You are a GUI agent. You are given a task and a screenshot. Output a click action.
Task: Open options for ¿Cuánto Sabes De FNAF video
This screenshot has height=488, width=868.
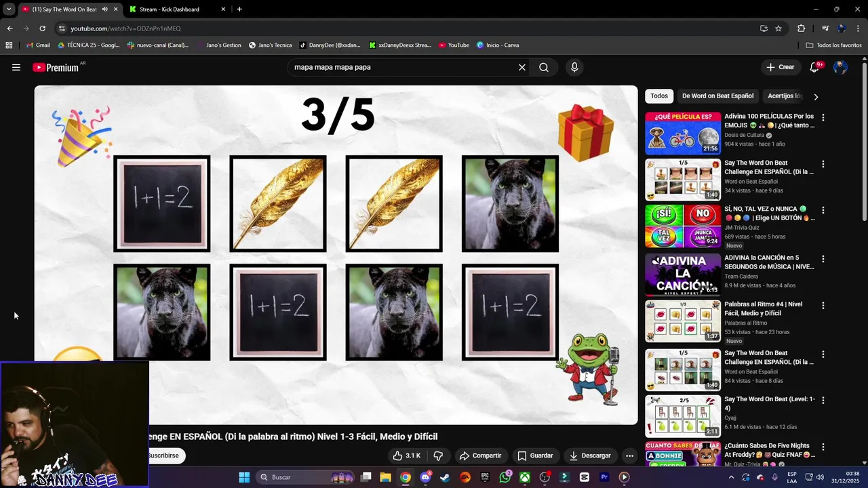(x=823, y=447)
